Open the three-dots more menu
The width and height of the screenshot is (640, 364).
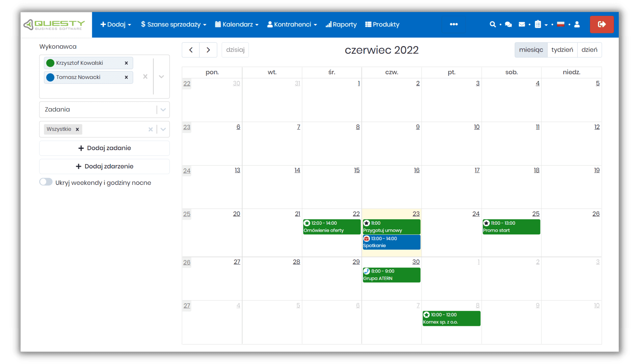coord(454,24)
